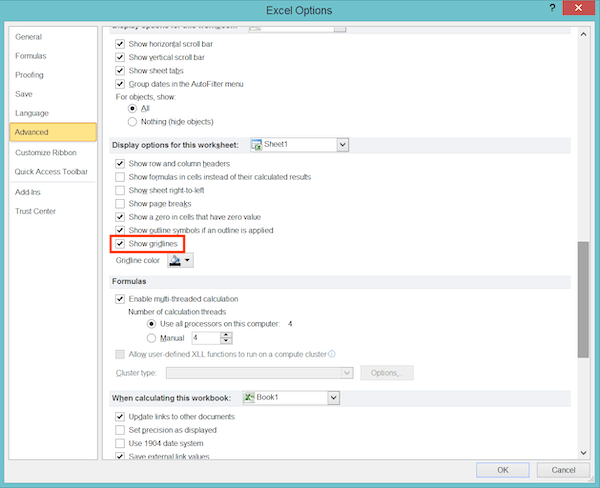Uncheck Show gridlines checkbox
Screen dimensions: 600x488
click(121, 243)
